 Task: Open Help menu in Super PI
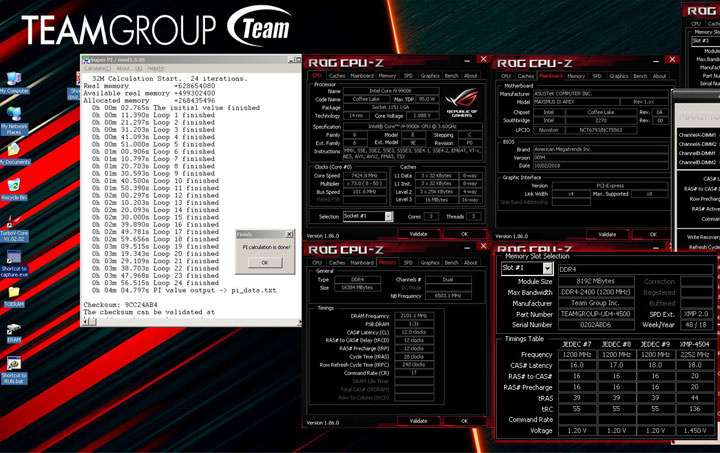tap(155, 68)
